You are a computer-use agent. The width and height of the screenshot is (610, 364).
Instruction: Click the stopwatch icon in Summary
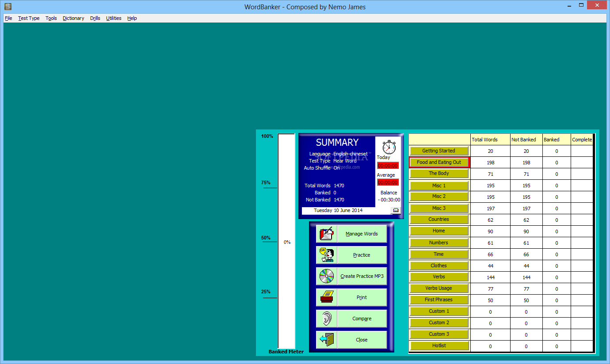pyautogui.click(x=389, y=147)
